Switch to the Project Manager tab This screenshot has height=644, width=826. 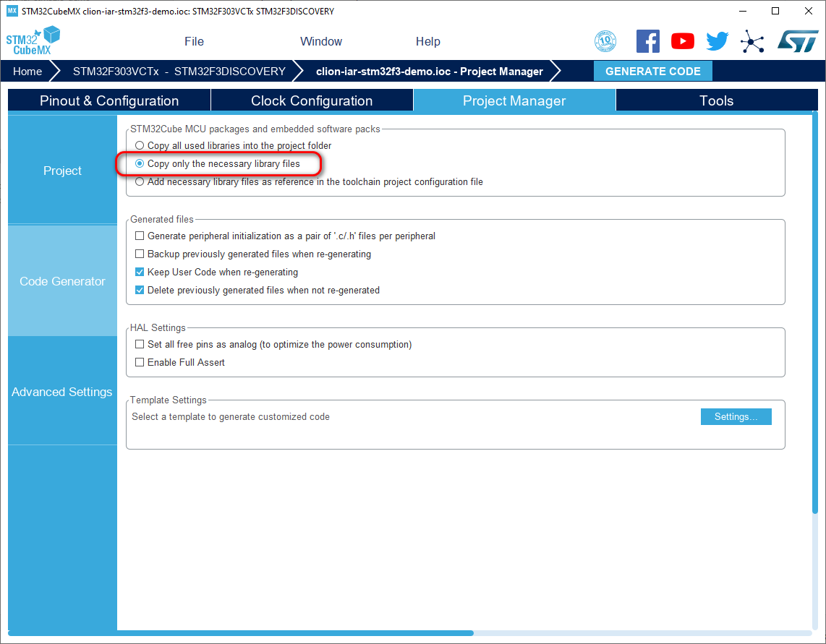tap(514, 100)
